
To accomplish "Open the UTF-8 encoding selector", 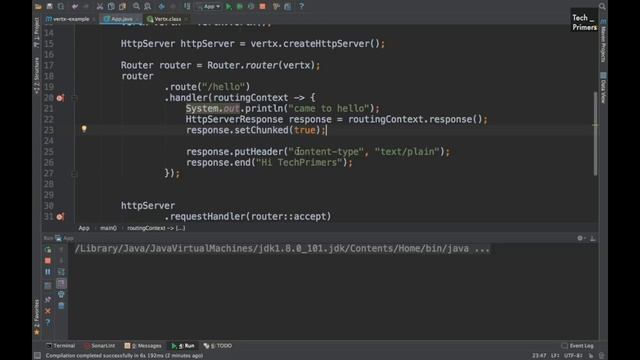I will click(x=573, y=356).
